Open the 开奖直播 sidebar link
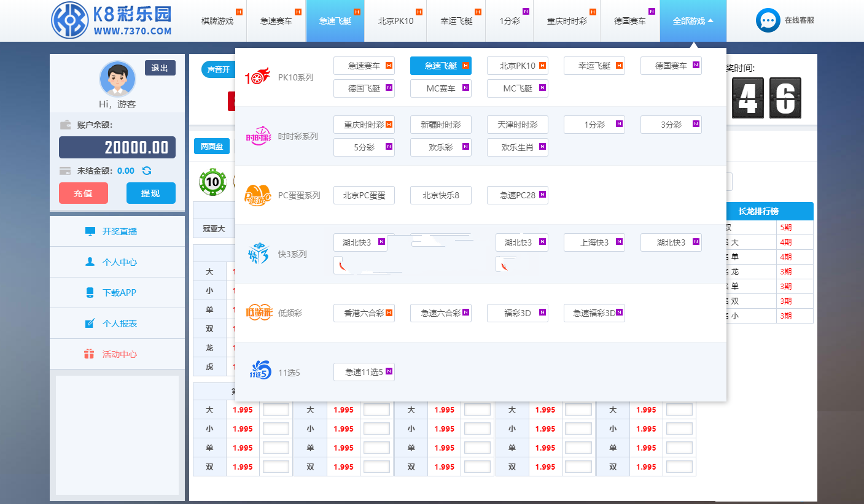Screen dimensions: 864x504 point(119,231)
